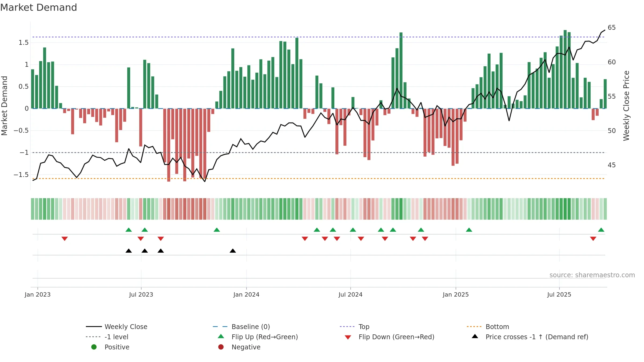Screen dimensions: 644x362
Task: Click the green Flip Up triangle in legend
Action: 221,336
